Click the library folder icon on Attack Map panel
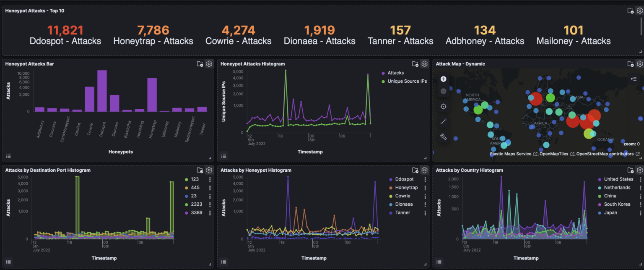The height and width of the screenshot is (270, 644). (x=630, y=63)
